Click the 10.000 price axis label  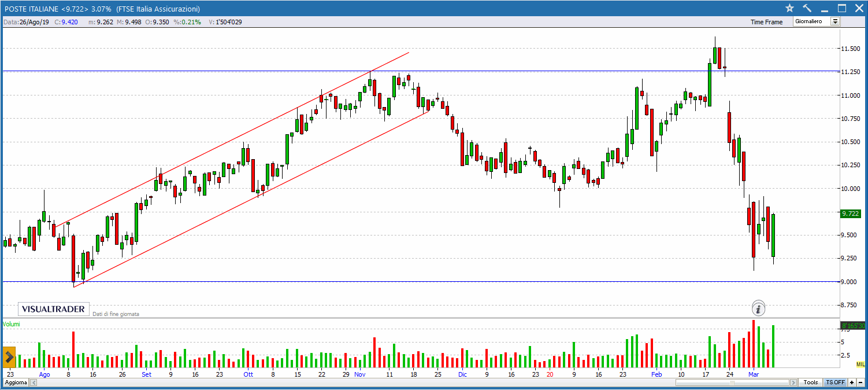[851, 189]
